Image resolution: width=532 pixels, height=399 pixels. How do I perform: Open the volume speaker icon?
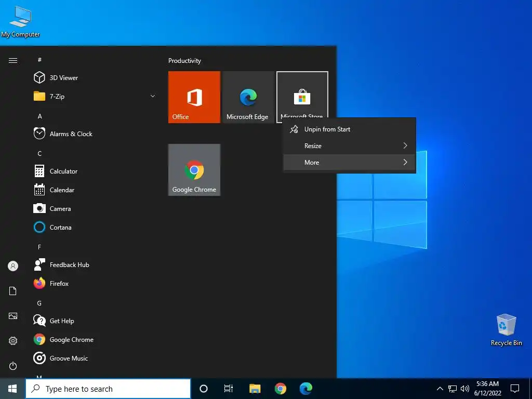pos(465,389)
